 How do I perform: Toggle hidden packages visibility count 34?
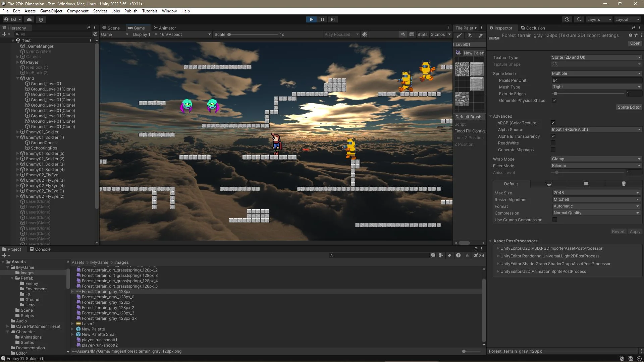[479, 255]
